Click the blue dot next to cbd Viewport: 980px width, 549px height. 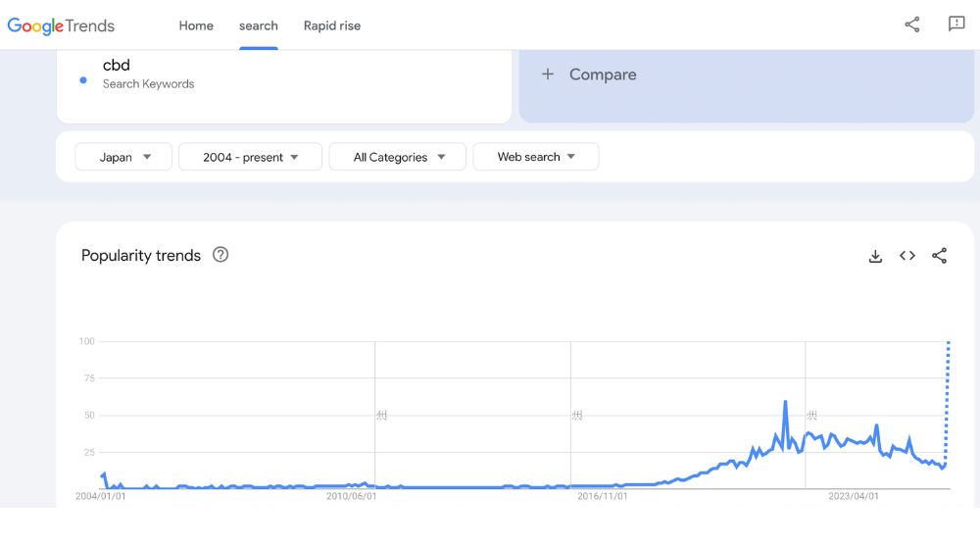coord(83,79)
